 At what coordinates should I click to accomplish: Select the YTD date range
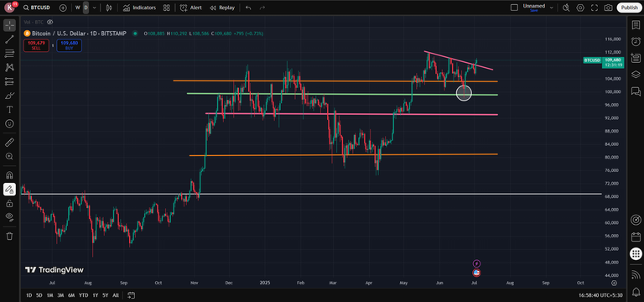pos(83,295)
